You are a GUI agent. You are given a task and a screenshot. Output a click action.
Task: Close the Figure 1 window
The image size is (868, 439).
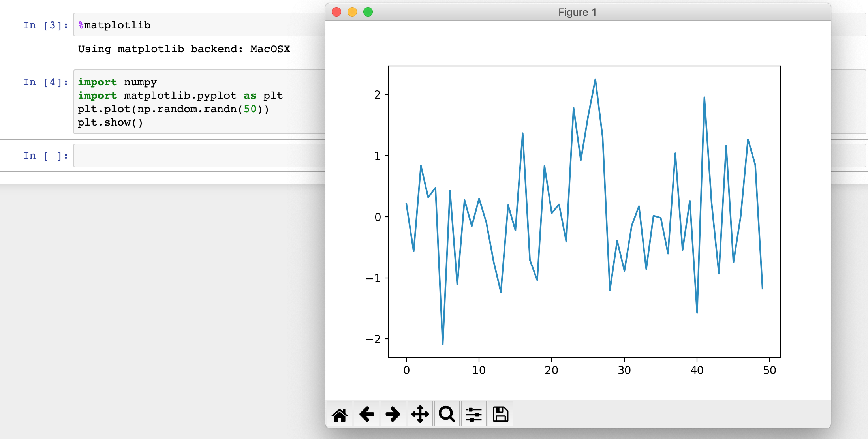(336, 12)
